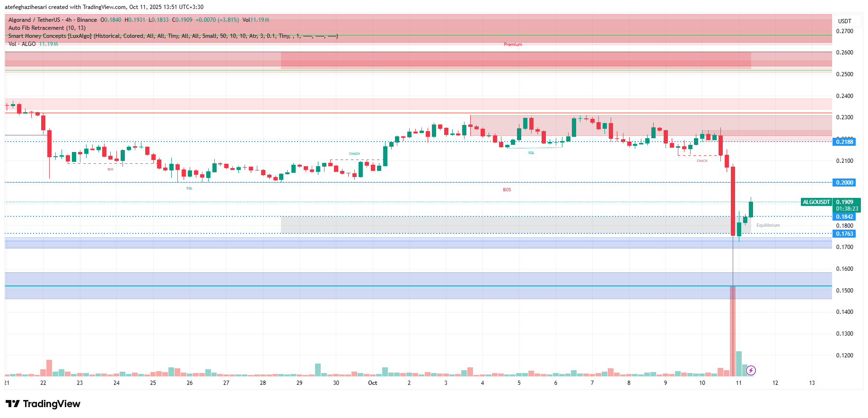868x418 pixels.
Task: Click the Oct label on time axis
Action: (x=373, y=383)
